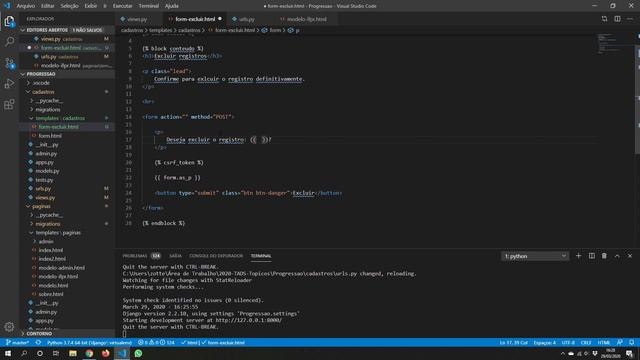Click the master* git branch in status bar
The image size is (640, 360).
17,342
